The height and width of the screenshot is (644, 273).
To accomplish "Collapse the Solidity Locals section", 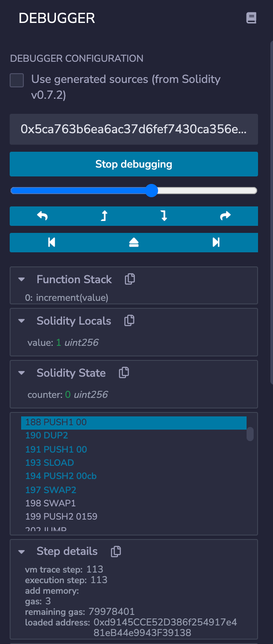I will [21, 320].
